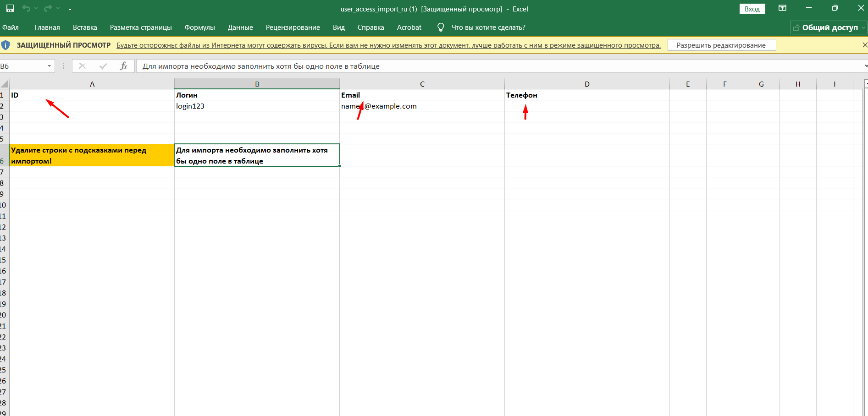Open the Общий доступ share menu
The height and width of the screenshot is (416, 868).
click(829, 27)
